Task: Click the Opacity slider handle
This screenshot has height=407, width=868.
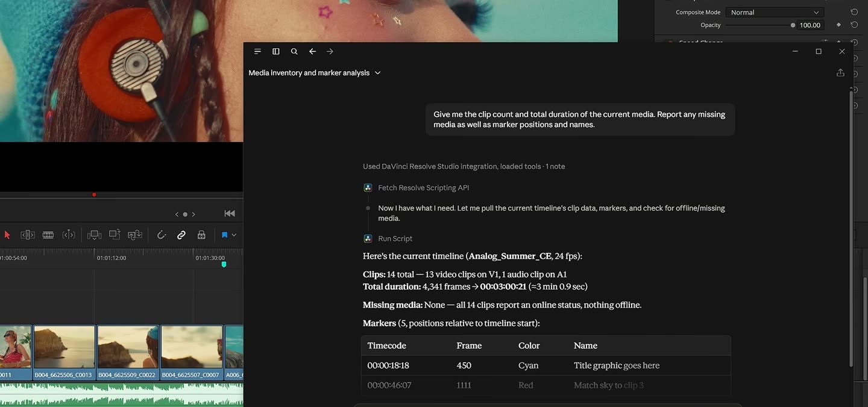Action: click(793, 25)
